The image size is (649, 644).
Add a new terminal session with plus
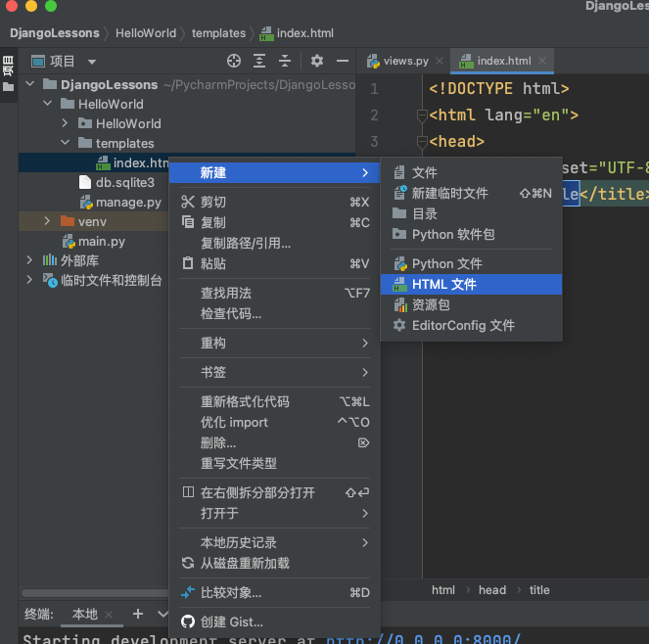[x=138, y=614]
